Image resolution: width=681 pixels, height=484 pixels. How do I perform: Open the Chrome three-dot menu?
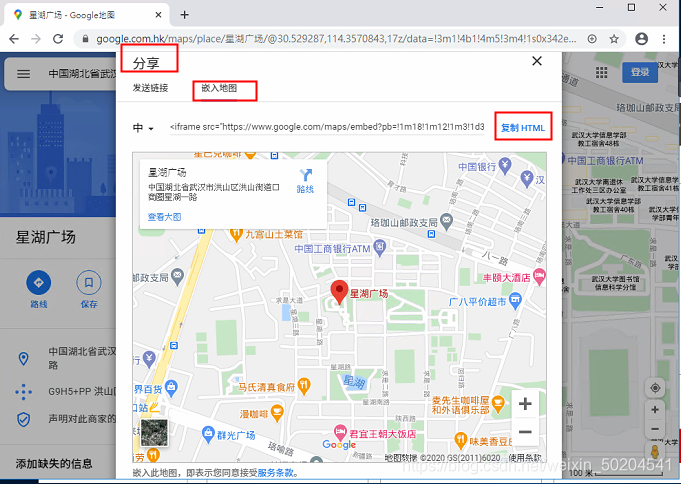[x=664, y=39]
